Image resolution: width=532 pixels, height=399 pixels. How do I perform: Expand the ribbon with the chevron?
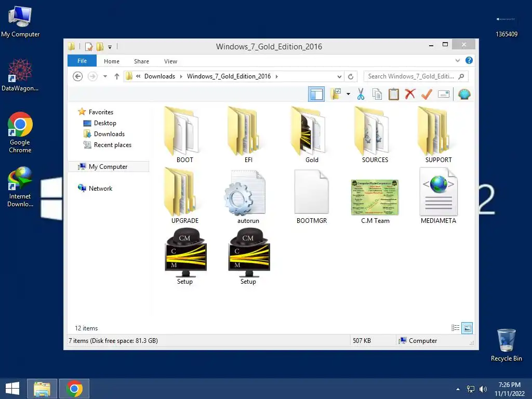(x=457, y=60)
